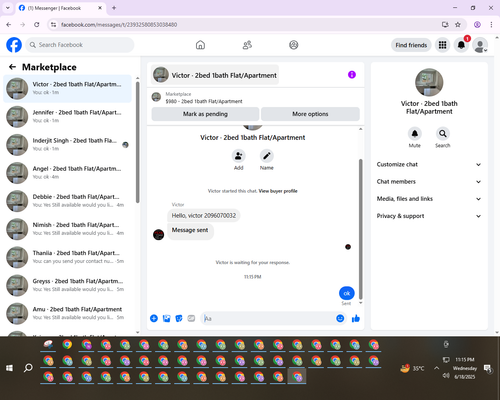Open Windows taskbar search
The height and width of the screenshot is (400, 500).
point(28,368)
